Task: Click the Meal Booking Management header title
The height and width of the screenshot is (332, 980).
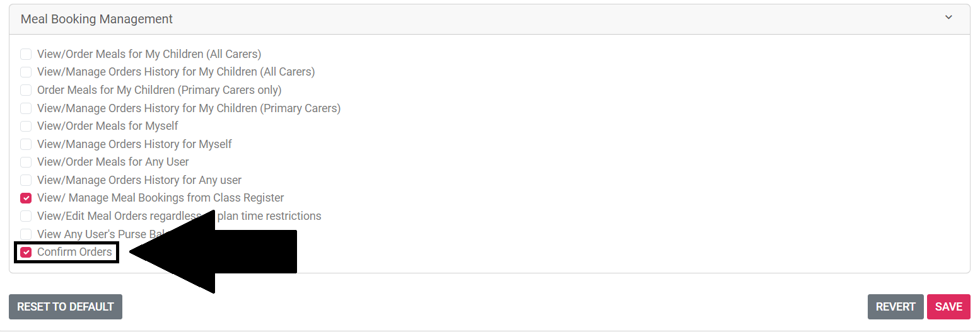Action: click(x=96, y=19)
